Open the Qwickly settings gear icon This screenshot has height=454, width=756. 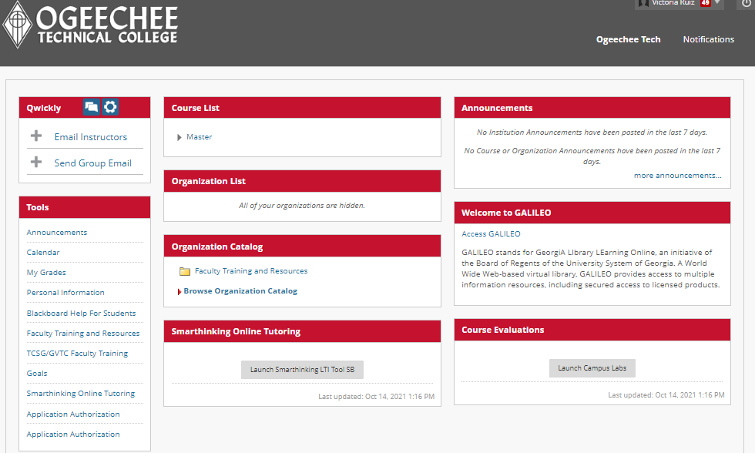(x=110, y=107)
